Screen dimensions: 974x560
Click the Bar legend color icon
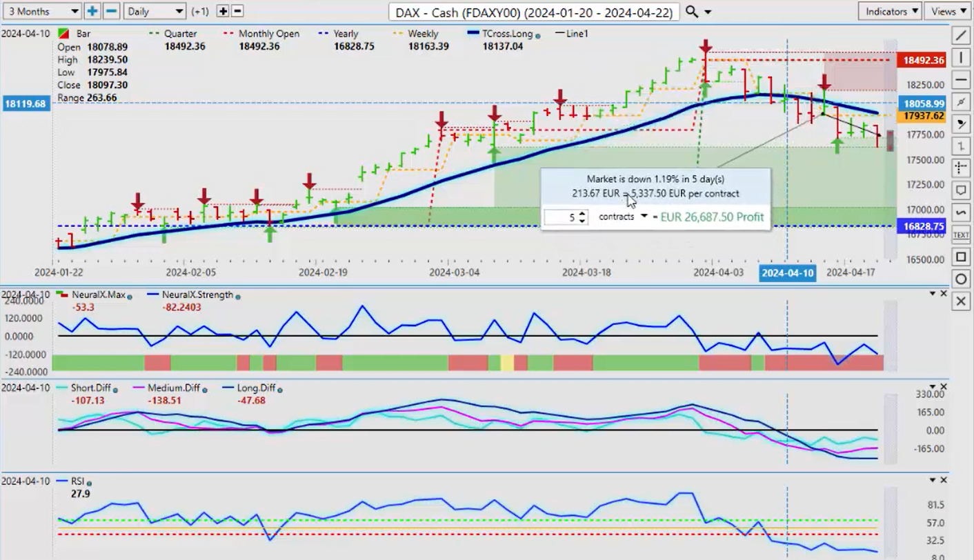63,34
